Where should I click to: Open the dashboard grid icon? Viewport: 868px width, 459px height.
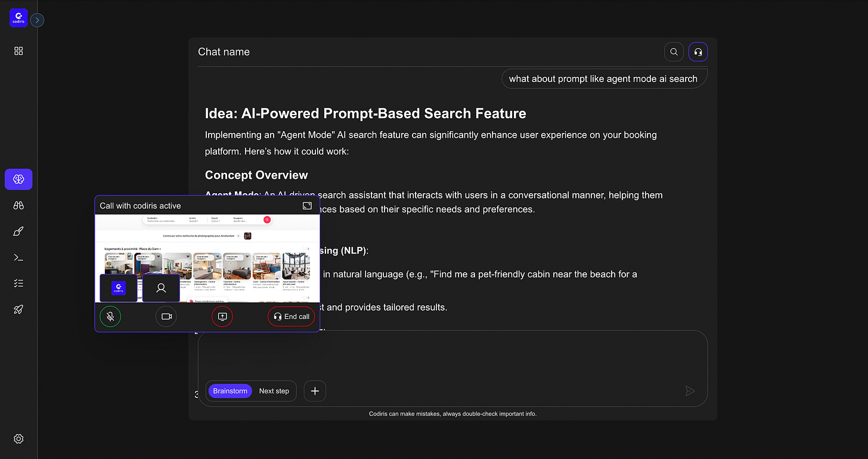tap(18, 51)
